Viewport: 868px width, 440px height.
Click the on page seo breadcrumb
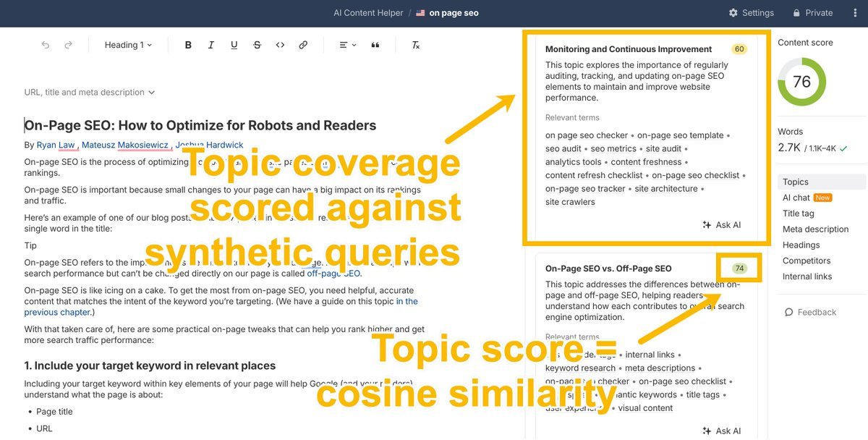pyautogui.click(x=447, y=13)
